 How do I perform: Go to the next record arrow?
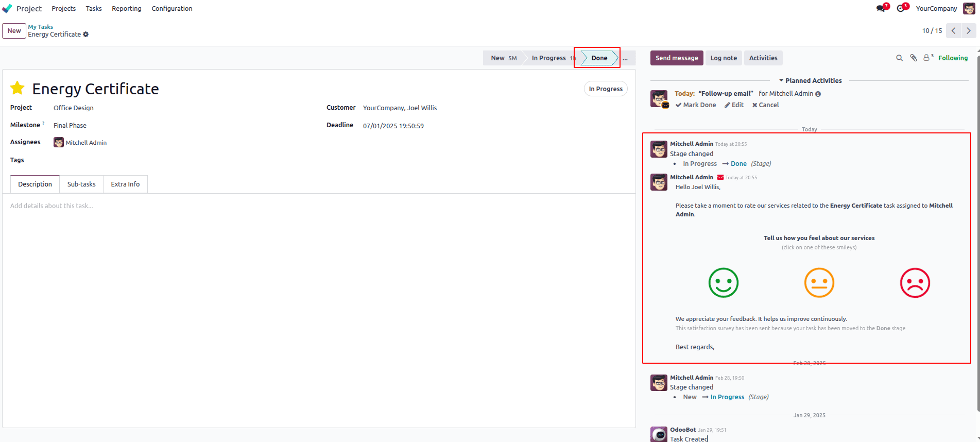969,30
